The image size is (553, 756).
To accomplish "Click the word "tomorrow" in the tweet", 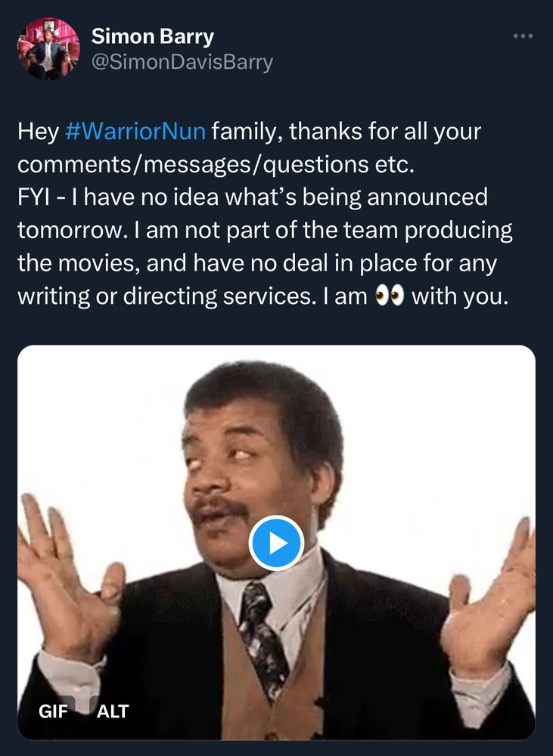I will [x=64, y=230].
